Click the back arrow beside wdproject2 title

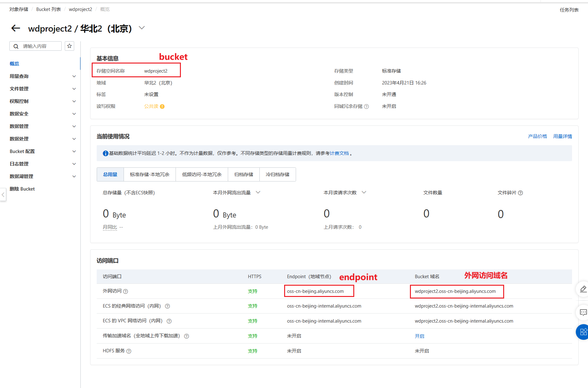pyautogui.click(x=16, y=28)
